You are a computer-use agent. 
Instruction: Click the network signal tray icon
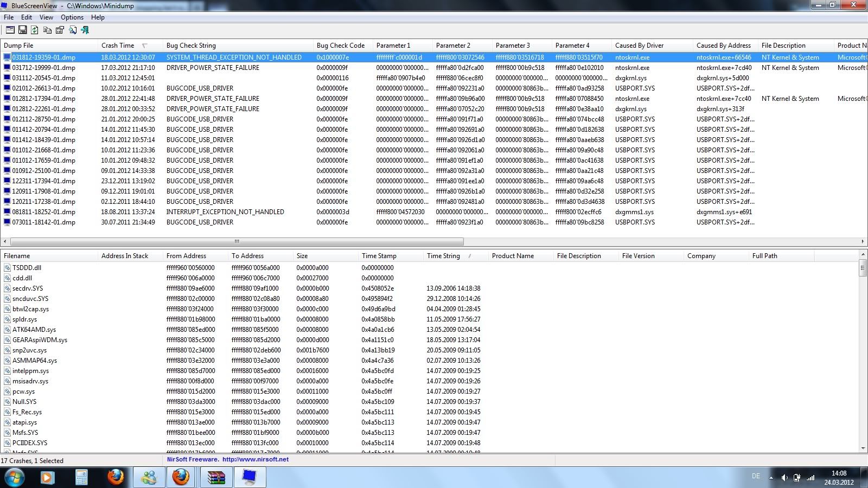810,478
